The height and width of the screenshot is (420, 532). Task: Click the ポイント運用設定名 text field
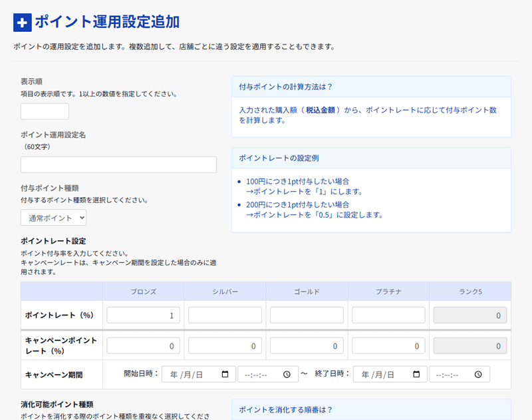(118, 165)
